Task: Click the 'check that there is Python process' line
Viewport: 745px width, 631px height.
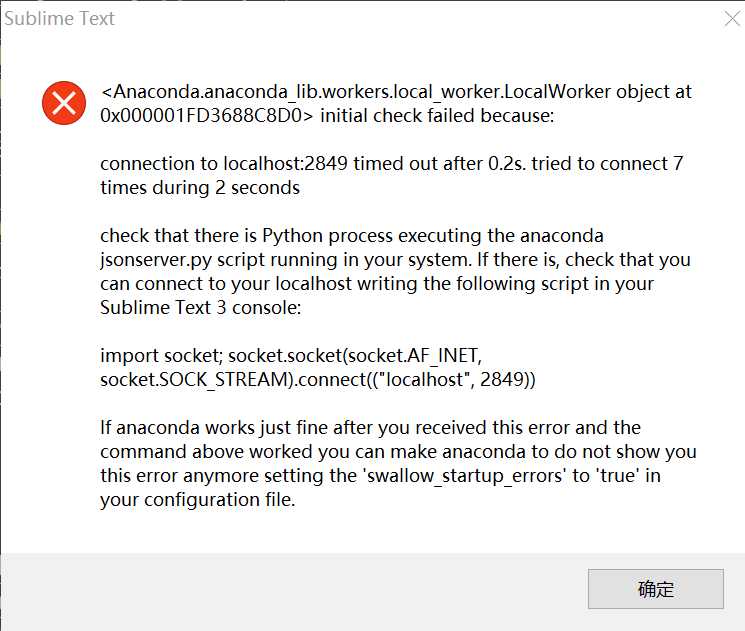Action: pyautogui.click(x=352, y=236)
